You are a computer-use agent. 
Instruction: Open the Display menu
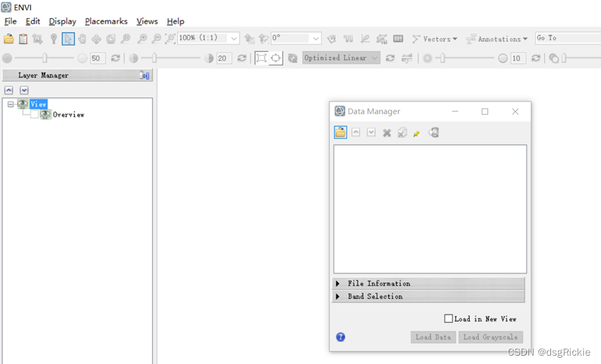63,22
